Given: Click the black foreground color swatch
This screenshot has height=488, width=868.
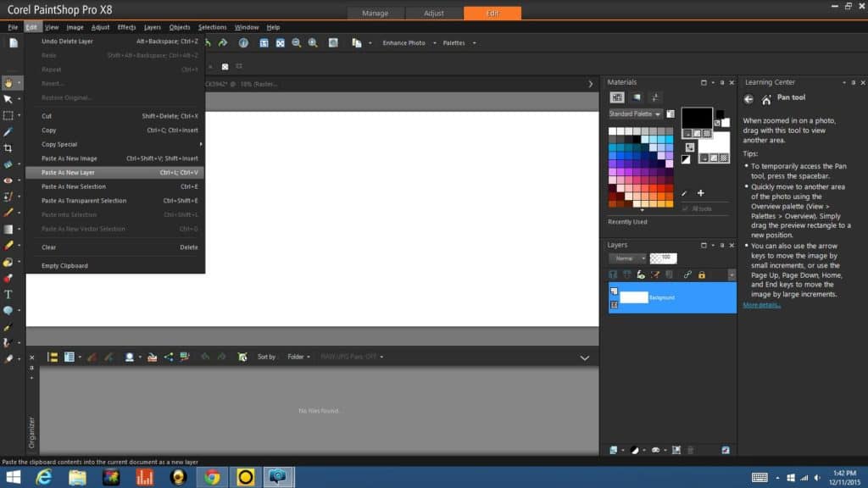Looking at the screenshot, I should coord(697,118).
